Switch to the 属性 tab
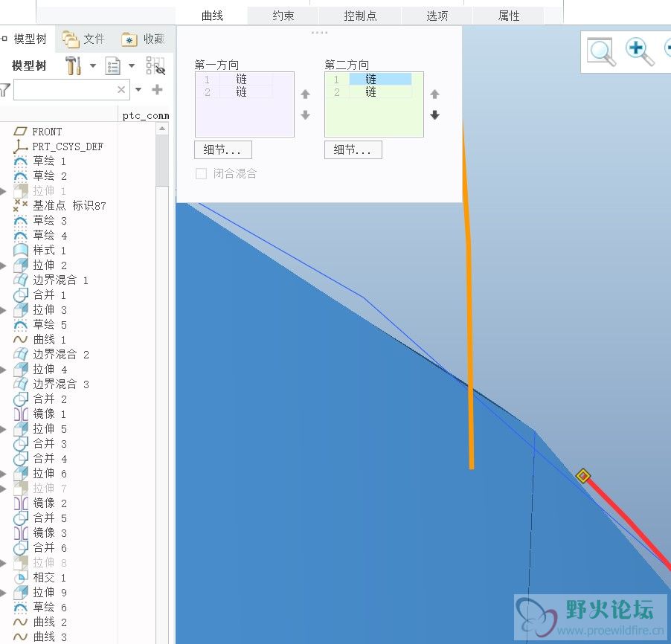Viewport: 671px width, 644px height. coord(509,16)
